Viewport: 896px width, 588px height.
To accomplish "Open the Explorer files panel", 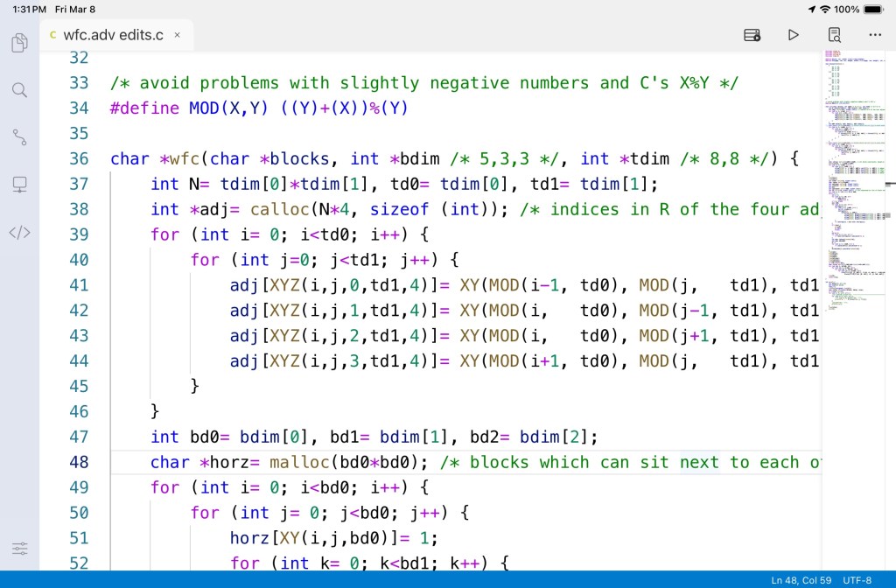I will [19, 42].
